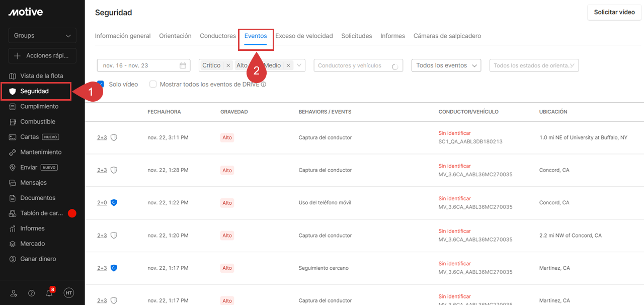This screenshot has width=644, height=305.
Task: Open Ganar dinero in the sidebar
Action: (38, 259)
